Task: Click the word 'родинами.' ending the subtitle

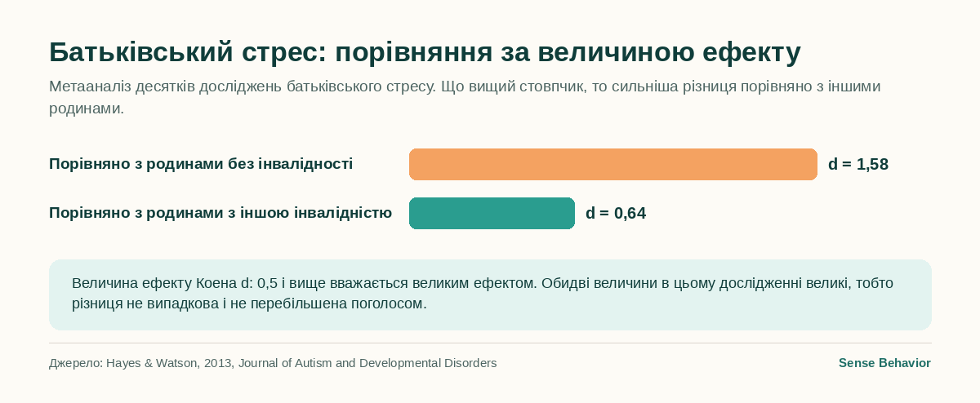Action: [x=87, y=108]
